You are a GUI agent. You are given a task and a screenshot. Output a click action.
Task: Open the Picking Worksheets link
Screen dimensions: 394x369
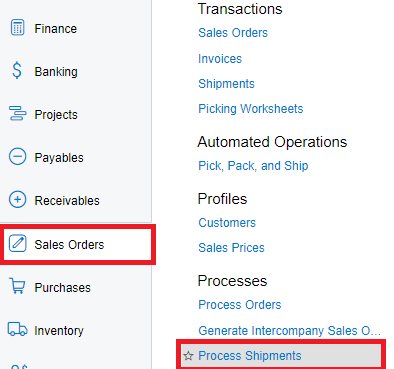(251, 109)
